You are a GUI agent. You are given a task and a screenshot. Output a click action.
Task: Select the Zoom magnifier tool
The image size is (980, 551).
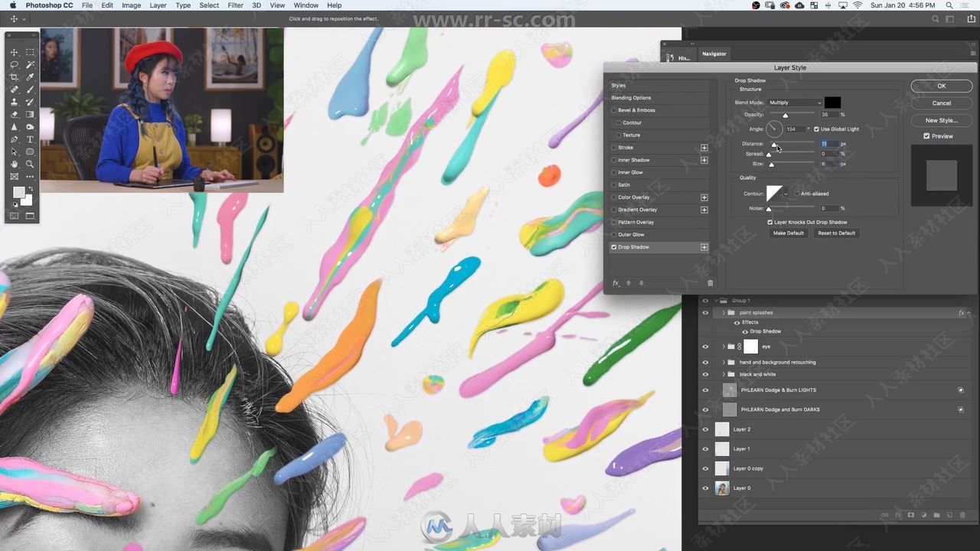point(30,164)
